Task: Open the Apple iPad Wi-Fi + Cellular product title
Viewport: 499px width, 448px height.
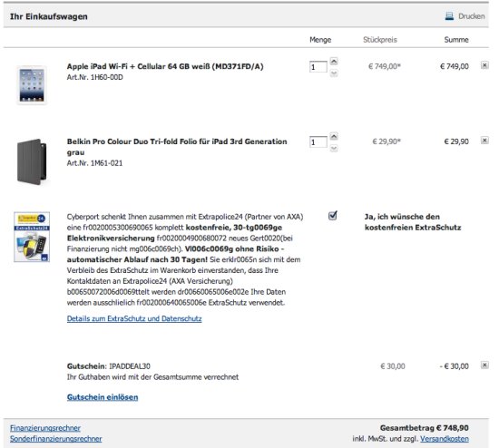Action: point(165,66)
